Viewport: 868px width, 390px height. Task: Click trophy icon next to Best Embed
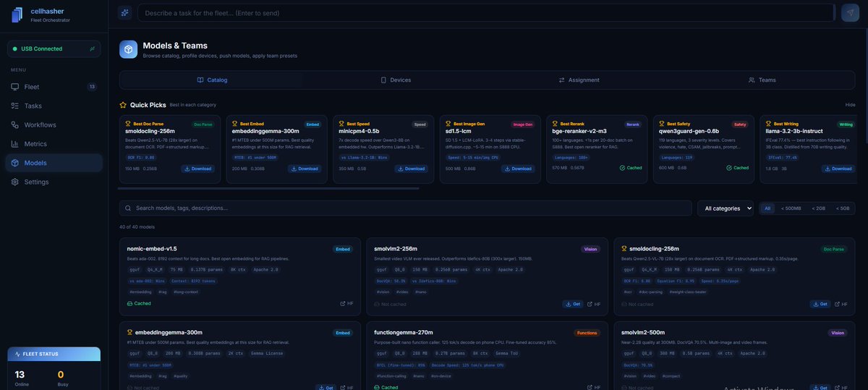tap(235, 124)
